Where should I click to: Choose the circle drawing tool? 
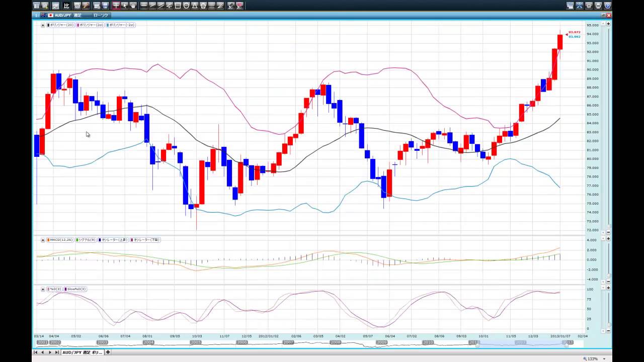click(186, 6)
